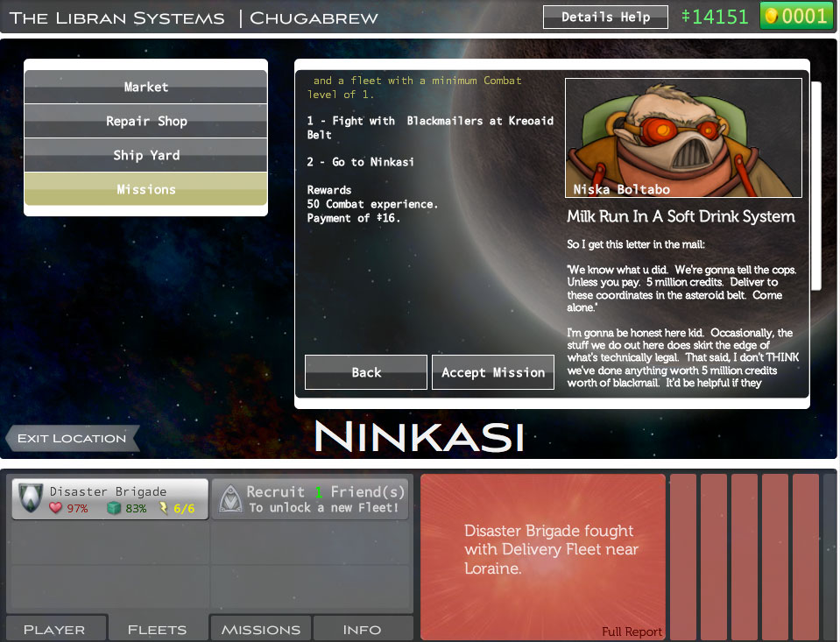The image size is (840, 642).
Task: Open the Info tab
Action: [x=362, y=629]
